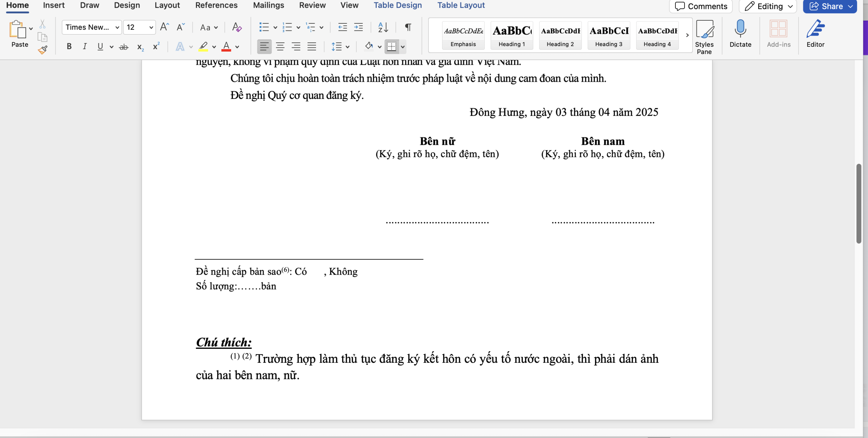Click the Sort A-Z icon

click(383, 27)
